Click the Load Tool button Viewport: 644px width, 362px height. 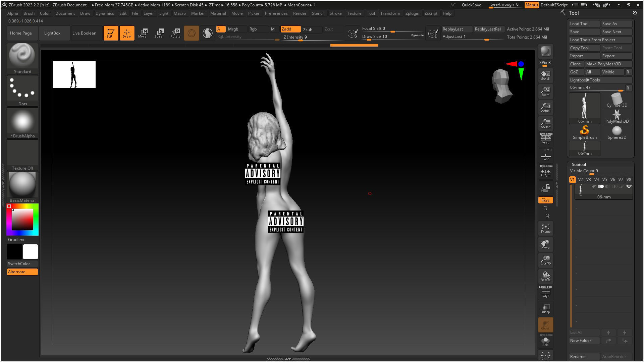click(584, 23)
